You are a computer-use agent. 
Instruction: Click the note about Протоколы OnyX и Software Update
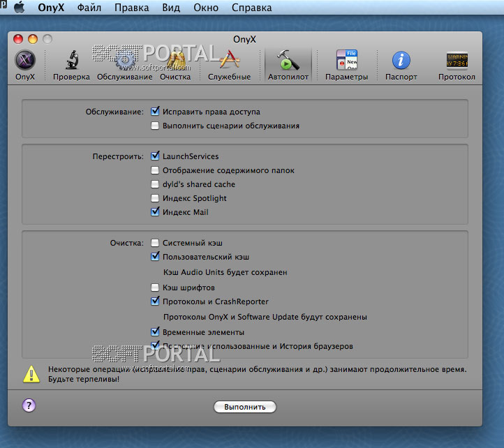pos(265,317)
